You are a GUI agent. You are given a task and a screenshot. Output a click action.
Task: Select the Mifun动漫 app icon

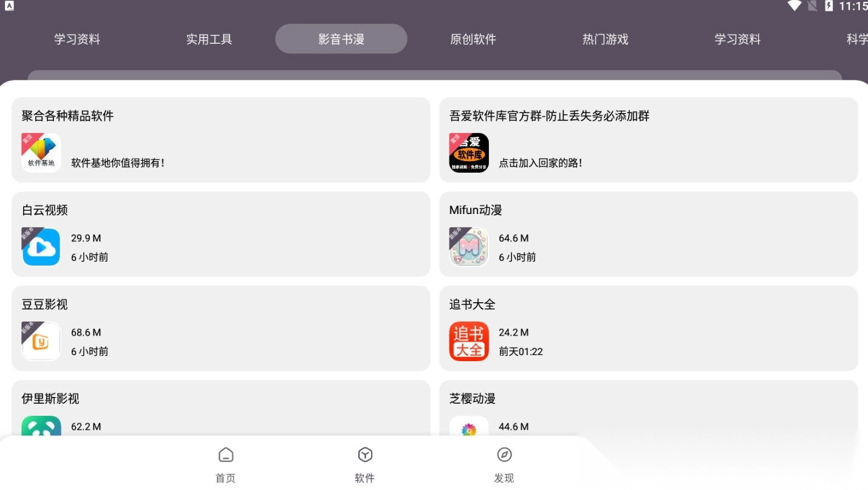(x=468, y=247)
